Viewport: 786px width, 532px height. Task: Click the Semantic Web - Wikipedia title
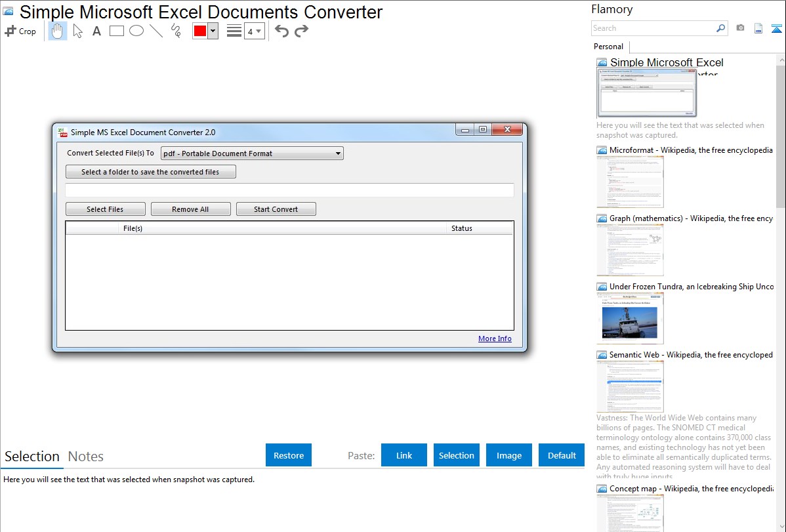(x=691, y=354)
